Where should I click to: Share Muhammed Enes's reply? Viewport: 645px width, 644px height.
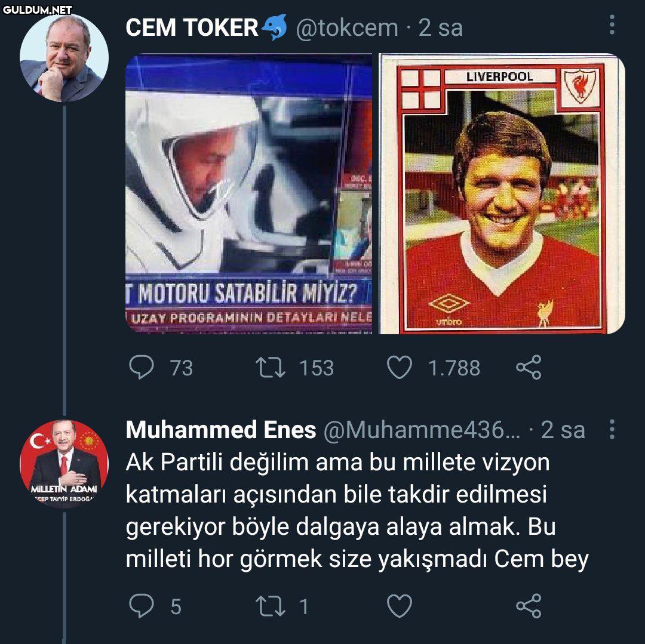[529, 605]
